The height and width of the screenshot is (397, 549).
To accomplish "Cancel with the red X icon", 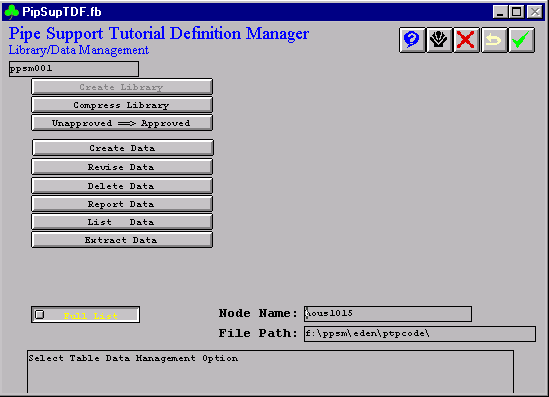I will pyautogui.click(x=466, y=40).
